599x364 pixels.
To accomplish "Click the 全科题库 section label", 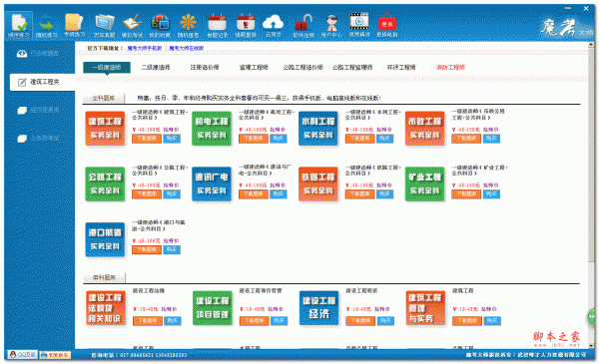I will point(104,98).
